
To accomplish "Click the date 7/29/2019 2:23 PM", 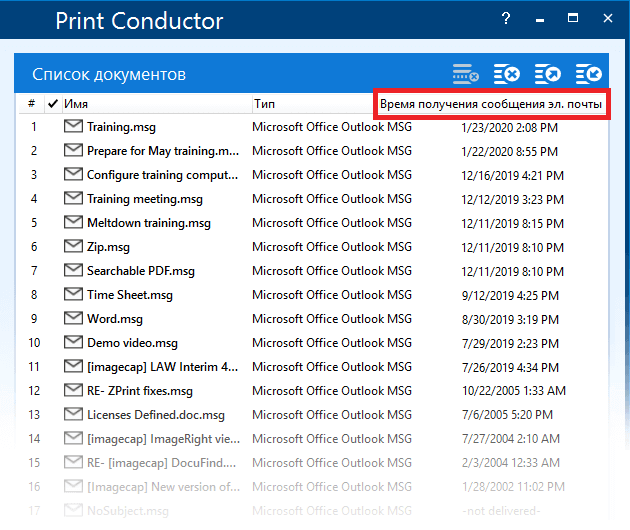I will pos(510,343).
